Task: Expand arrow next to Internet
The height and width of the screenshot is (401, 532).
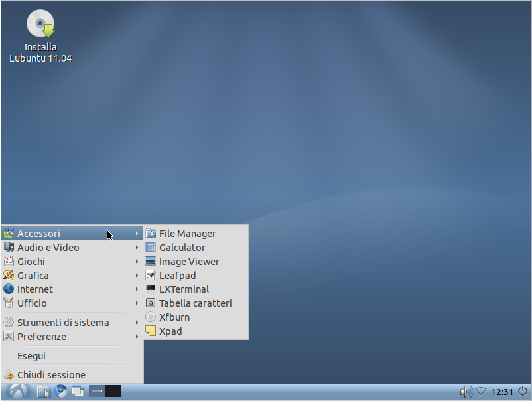Action: tap(137, 289)
